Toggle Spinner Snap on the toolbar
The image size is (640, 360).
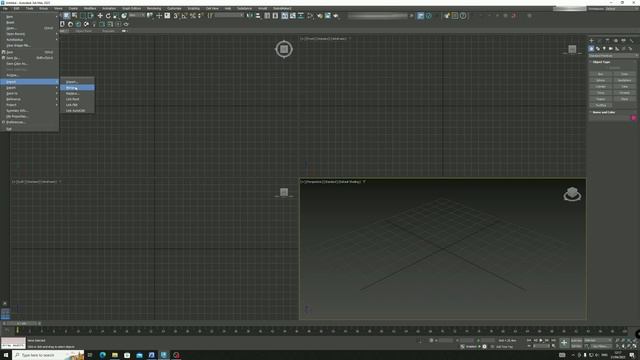(200, 16)
